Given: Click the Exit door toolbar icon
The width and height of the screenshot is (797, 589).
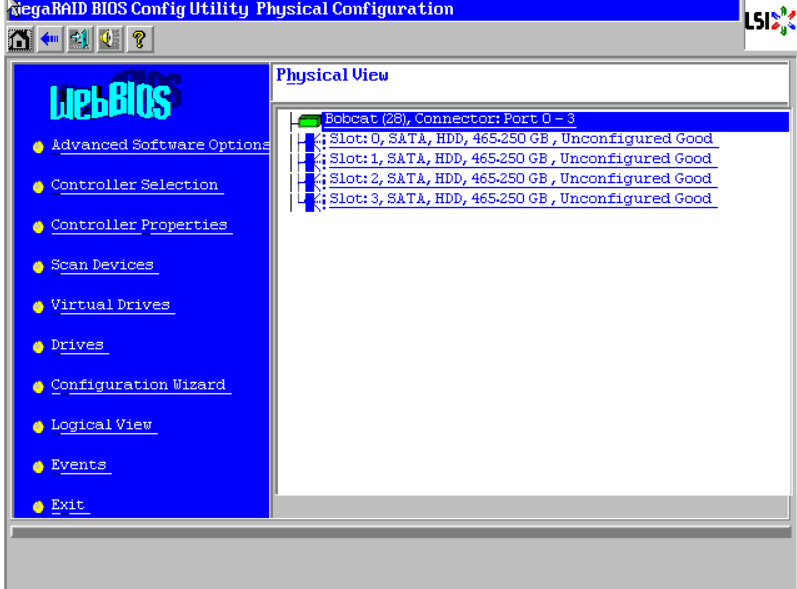Looking at the screenshot, I should click(x=80, y=39).
